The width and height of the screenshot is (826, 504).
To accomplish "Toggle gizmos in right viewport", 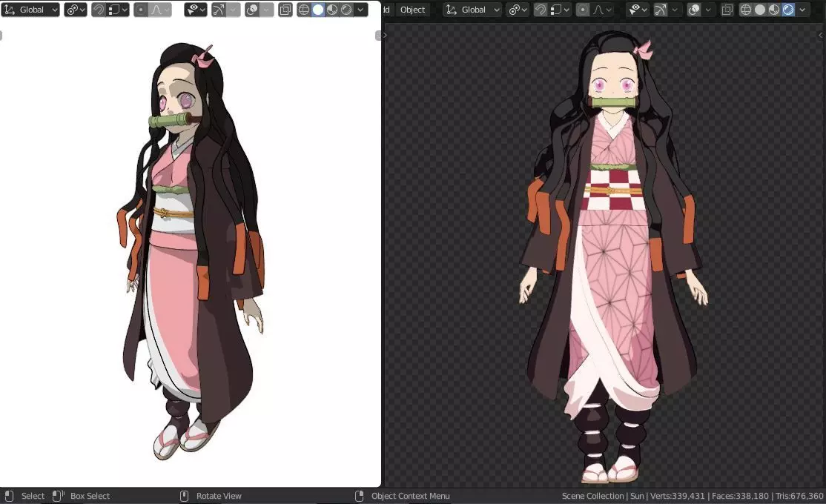I will pos(661,10).
